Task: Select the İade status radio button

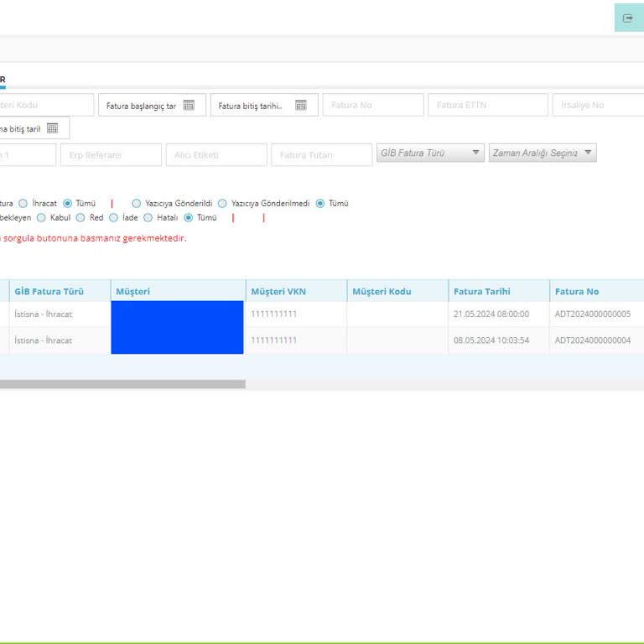Action: coord(113,218)
